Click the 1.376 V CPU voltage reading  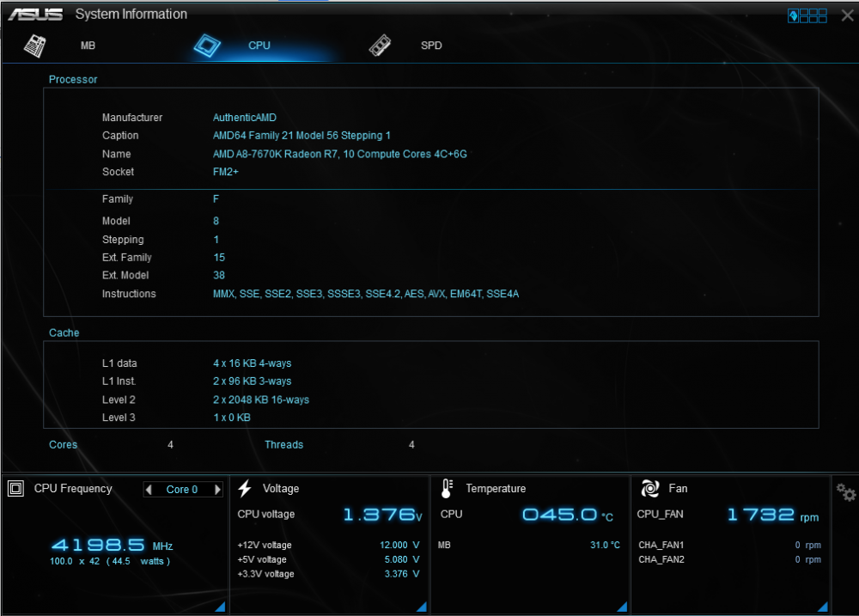click(x=383, y=515)
